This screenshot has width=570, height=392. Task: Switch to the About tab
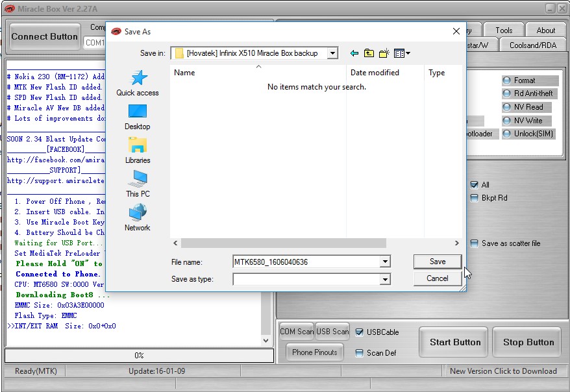click(x=545, y=31)
